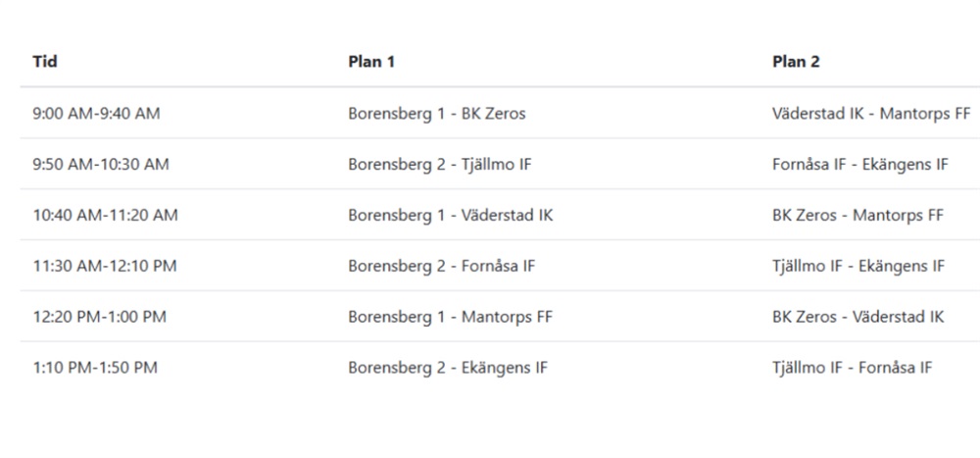Click Borensberg 2 - Fornåsa IF match
This screenshot has width=980, height=458.
[442, 266]
